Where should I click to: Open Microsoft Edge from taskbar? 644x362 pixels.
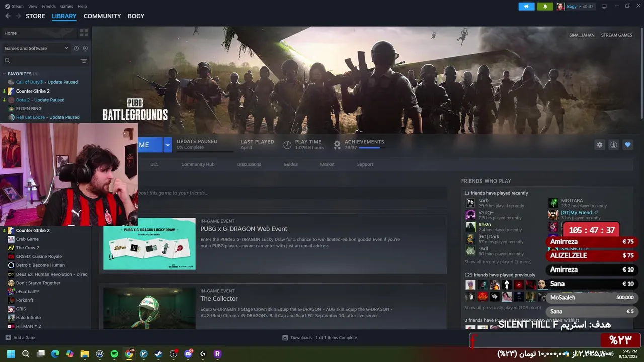(x=55, y=354)
